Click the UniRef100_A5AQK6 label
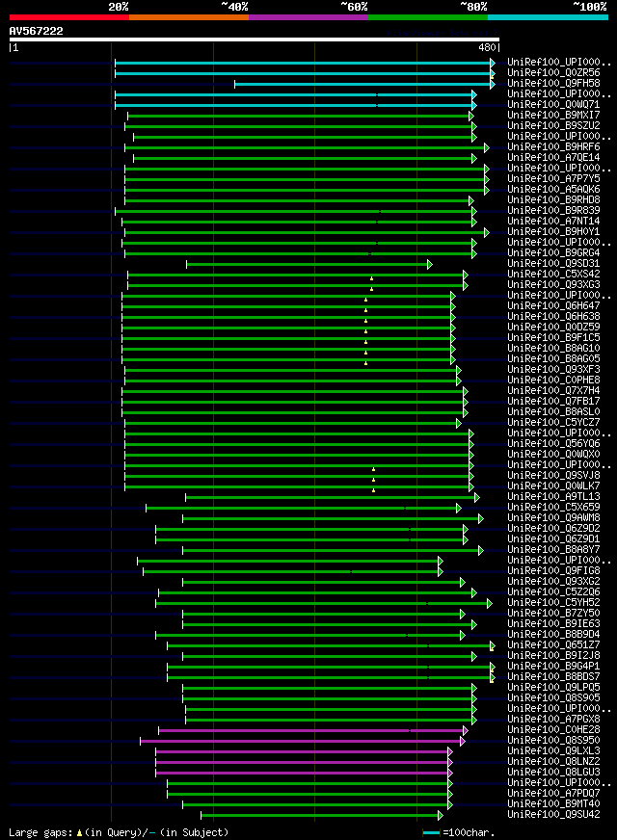Screen dimensions: 617x840 pos(553,189)
